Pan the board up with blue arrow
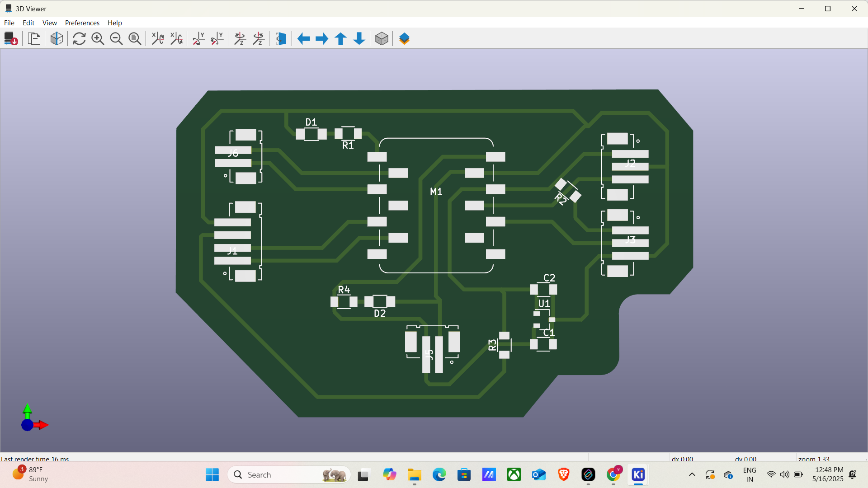The image size is (868, 488). coord(341,39)
